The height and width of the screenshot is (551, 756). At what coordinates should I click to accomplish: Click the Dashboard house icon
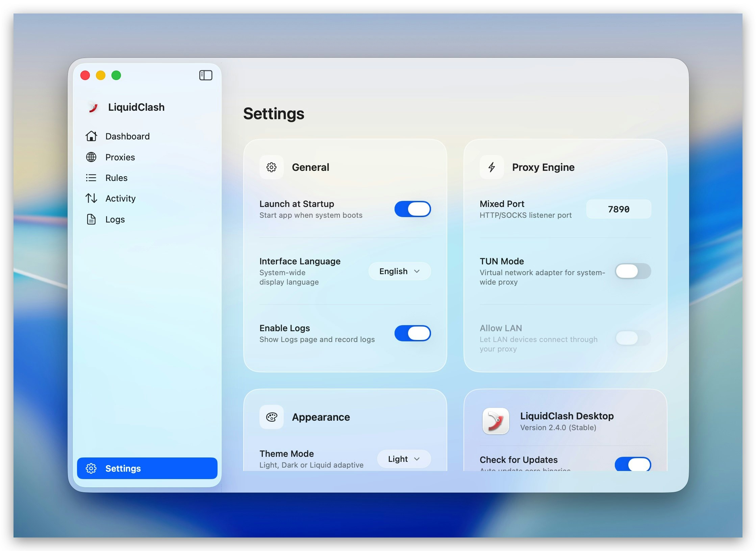tap(91, 136)
